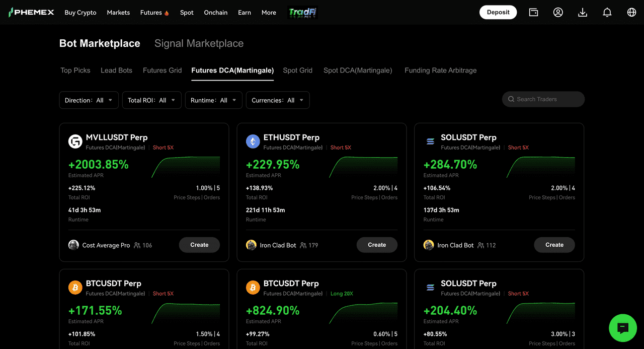Click Cost Average Pro avatar
The height and width of the screenshot is (349, 644).
73,245
